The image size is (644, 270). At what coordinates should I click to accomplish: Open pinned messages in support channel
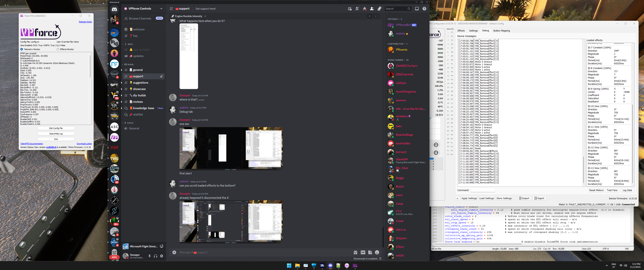(x=364, y=9)
